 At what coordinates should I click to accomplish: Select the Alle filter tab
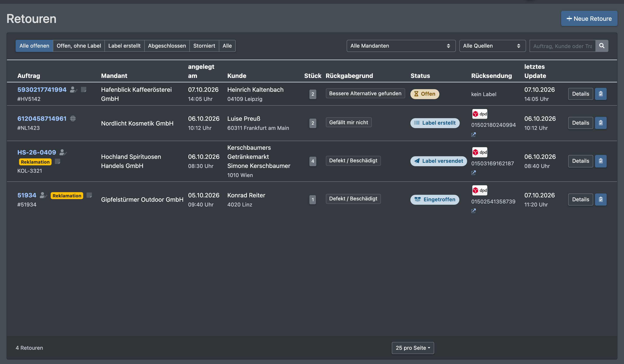pos(227,46)
